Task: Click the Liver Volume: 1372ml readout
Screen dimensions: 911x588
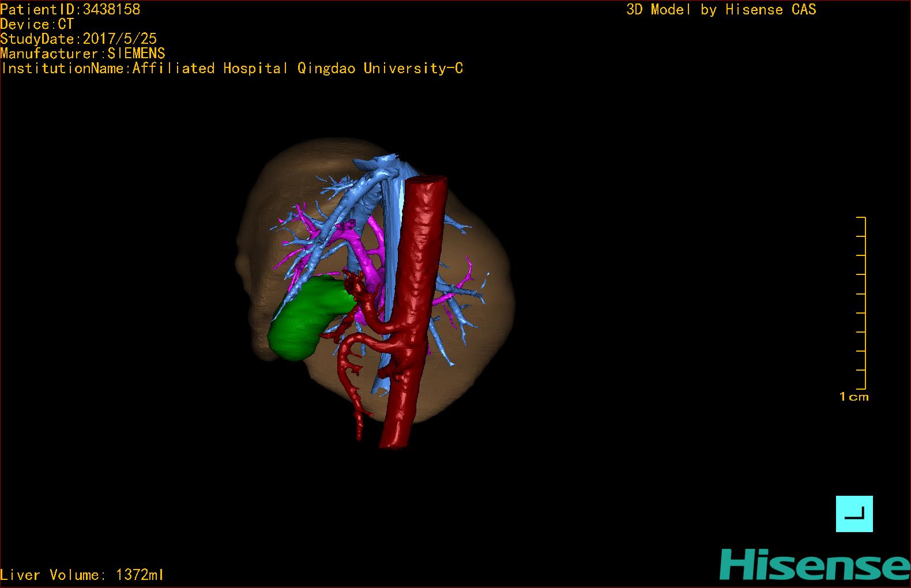Action: click(x=82, y=575)
